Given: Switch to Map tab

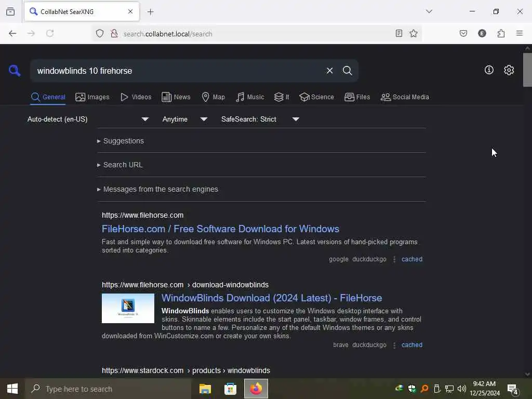Looking at the screenshot, I should (213, 97).
